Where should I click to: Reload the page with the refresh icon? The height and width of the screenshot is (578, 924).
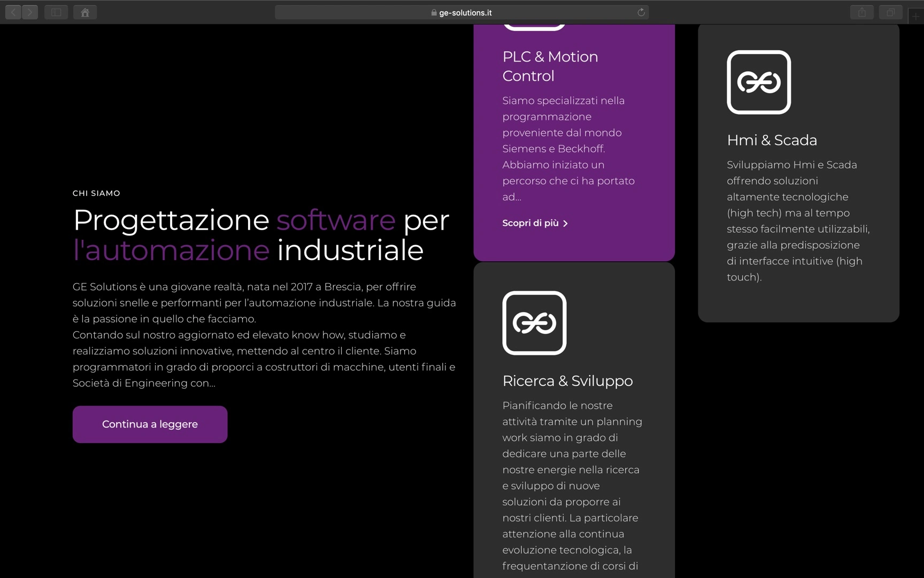pos(641,12)
